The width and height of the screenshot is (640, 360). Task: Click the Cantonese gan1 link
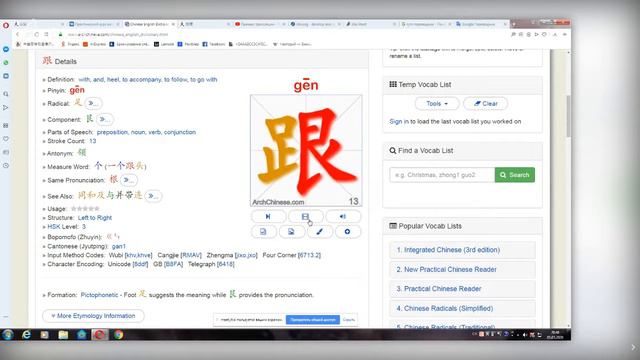point(119,246)
